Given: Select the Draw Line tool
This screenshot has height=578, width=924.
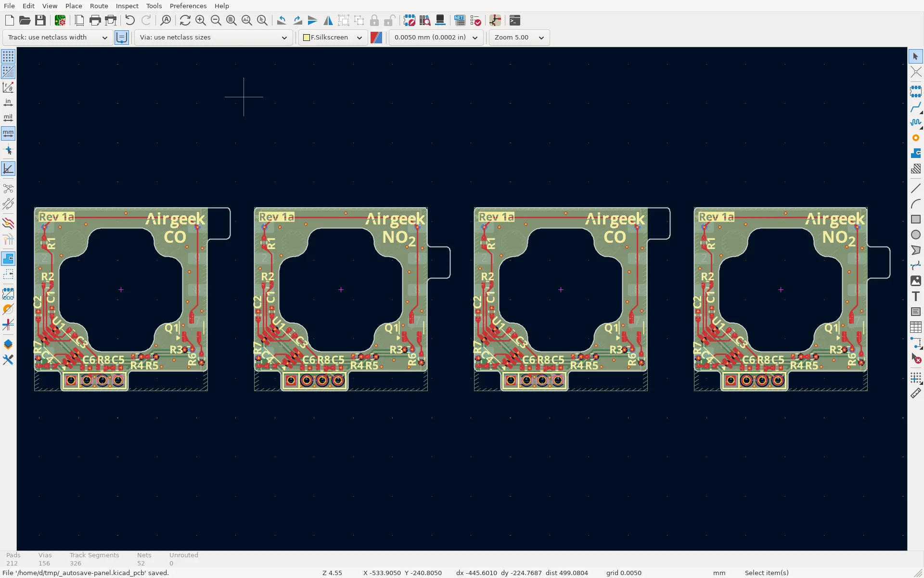Looking at the screenshot, I should pyautogui.click(x=916, y=188).
